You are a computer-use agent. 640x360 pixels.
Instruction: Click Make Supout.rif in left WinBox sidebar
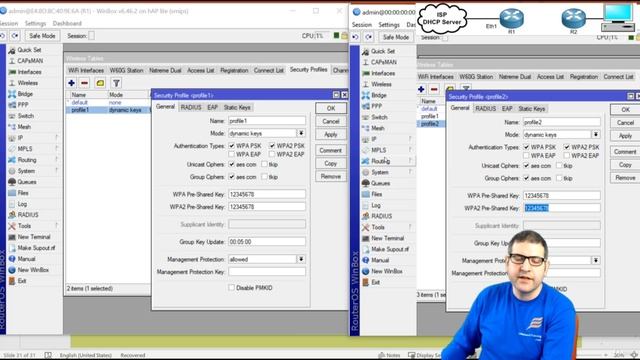[x=36, y=248]
